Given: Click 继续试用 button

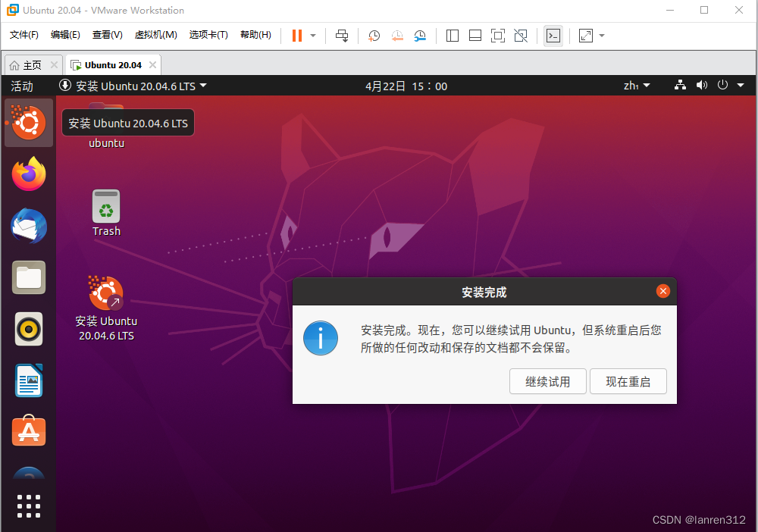Looking at the screenshot, I should 548,381.
